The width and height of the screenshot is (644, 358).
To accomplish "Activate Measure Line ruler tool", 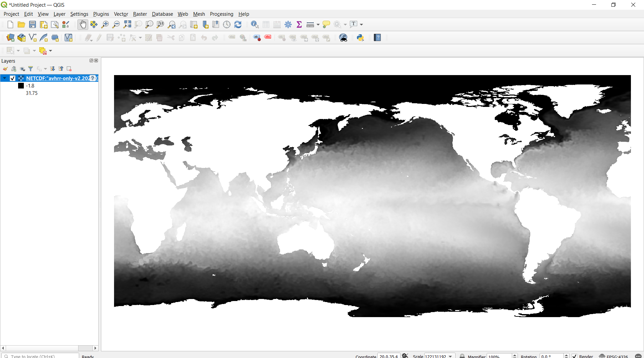I will [x=310, y=24].
